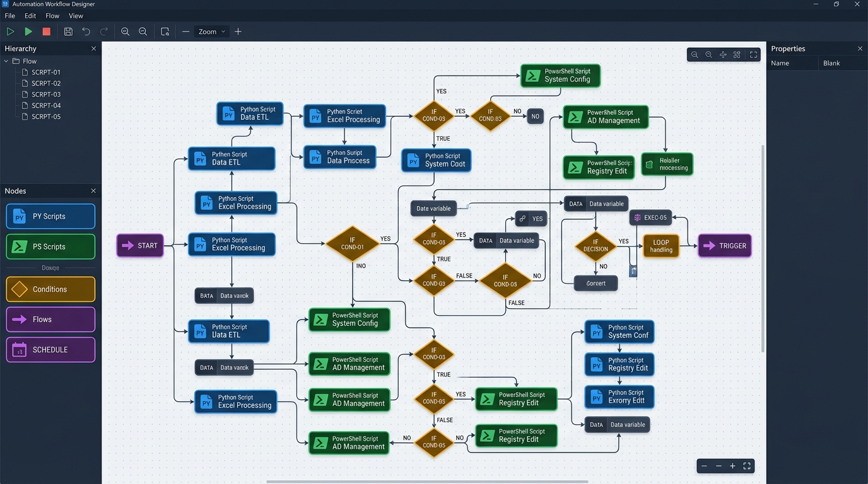Viewport: 868px width, 484px height.
Task: Click the bottom-right canvas plus icon
Action: coord(732,466)
